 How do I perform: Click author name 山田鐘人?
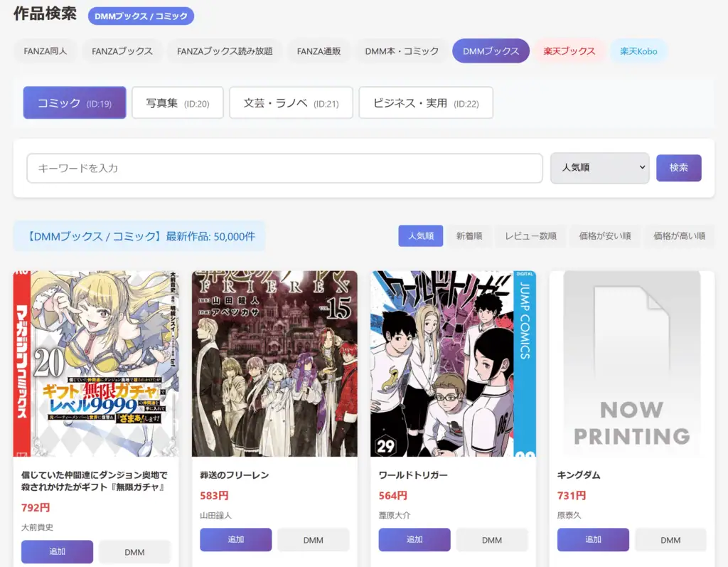[x=216, y=515]
